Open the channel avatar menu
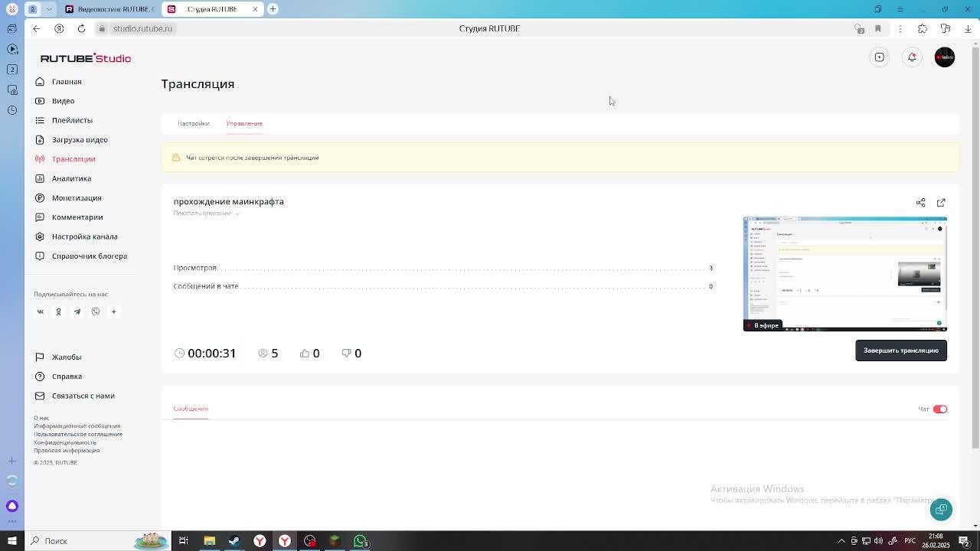980x551 pixels. 945,57
